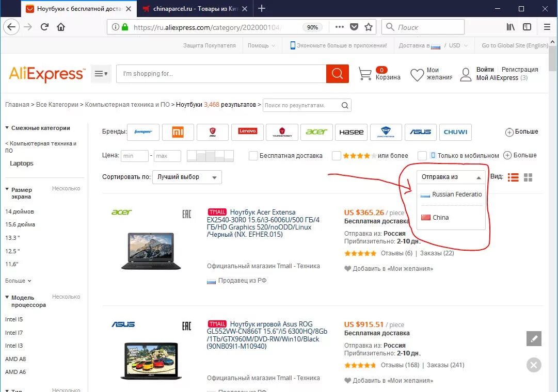This screenshot has height=392, width=558.
Task: Open Главная breadcrumb link
Action: click(17, 105)
